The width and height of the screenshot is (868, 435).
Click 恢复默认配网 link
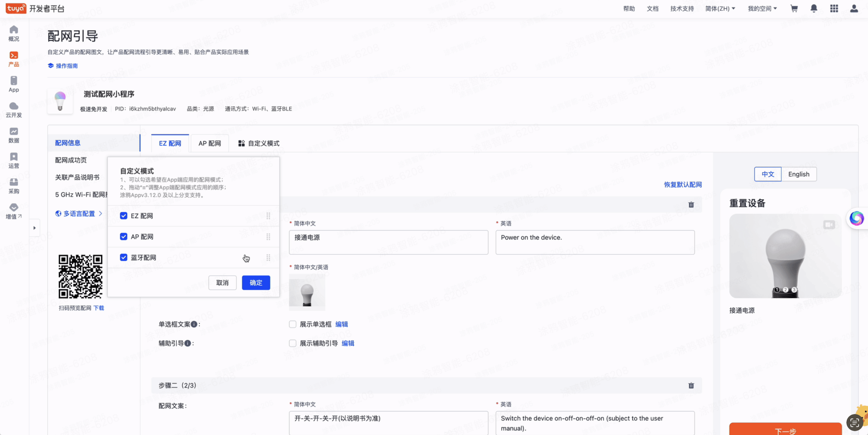coord(683,184)
